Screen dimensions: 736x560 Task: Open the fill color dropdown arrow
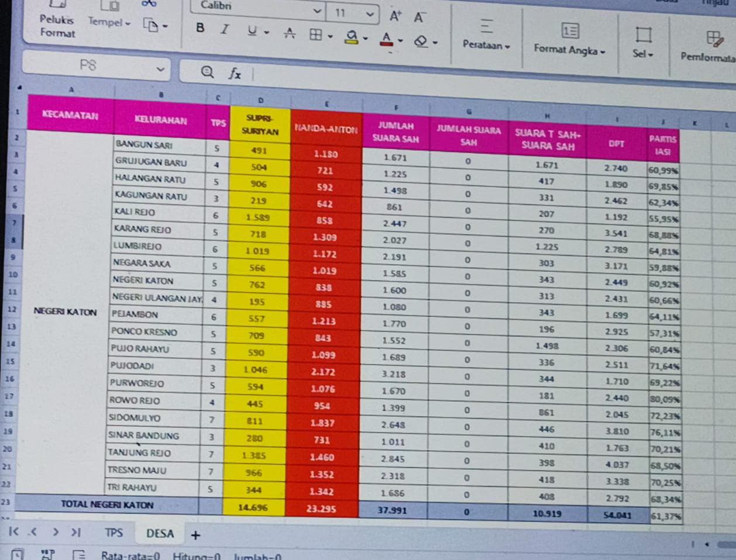pos(366,39)
